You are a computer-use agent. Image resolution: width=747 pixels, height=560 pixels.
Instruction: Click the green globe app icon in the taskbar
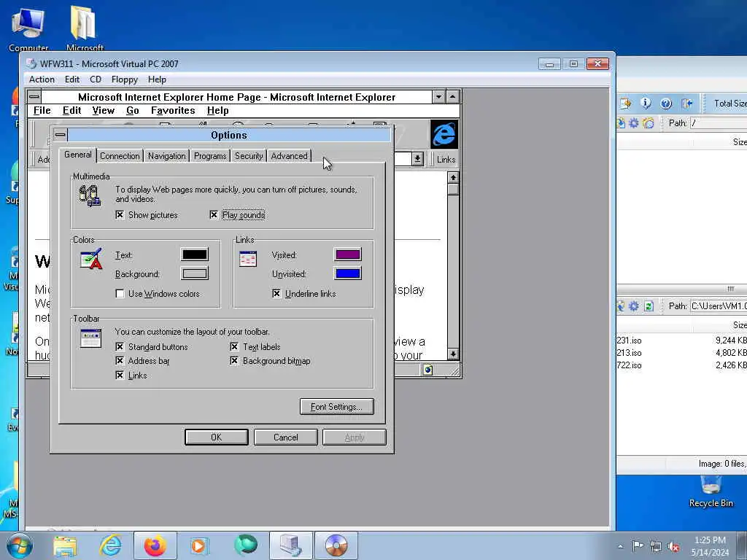click(x=245, y=545)
